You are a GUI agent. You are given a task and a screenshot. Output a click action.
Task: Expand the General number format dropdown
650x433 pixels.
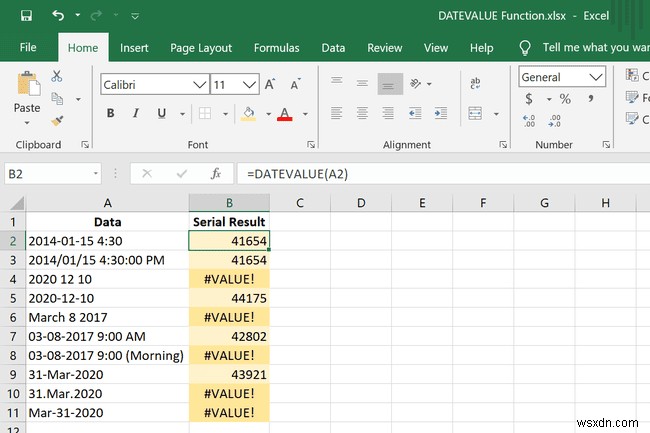coord(596,77)
